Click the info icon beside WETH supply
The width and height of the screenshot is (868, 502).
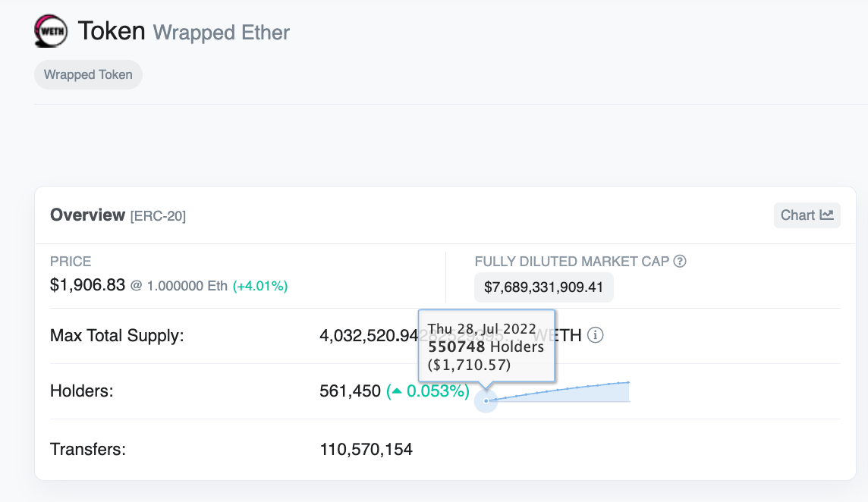[x=595, y=335]
